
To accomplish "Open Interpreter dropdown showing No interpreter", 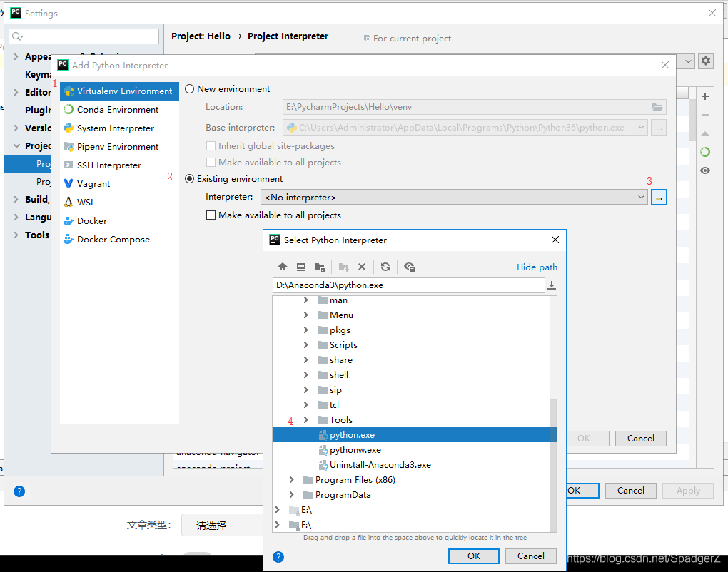I will point(454,197).
